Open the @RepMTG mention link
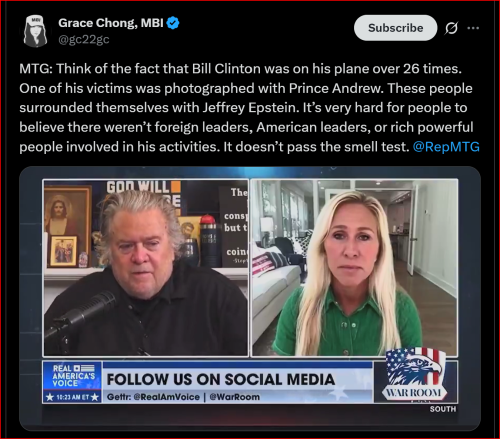This screenshot has width=500, height=439. pos(446,147)
